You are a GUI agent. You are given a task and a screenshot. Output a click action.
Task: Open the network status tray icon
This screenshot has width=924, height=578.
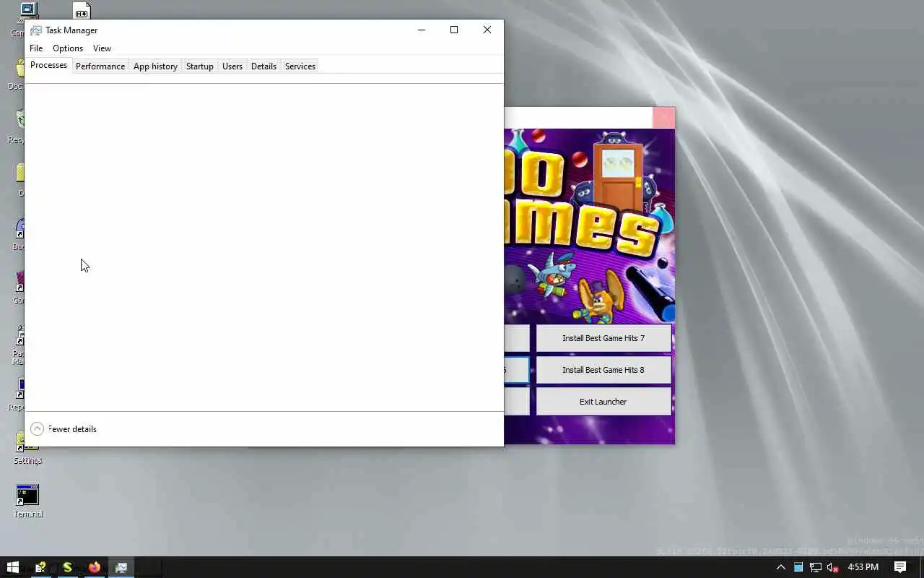coord(816,567)
